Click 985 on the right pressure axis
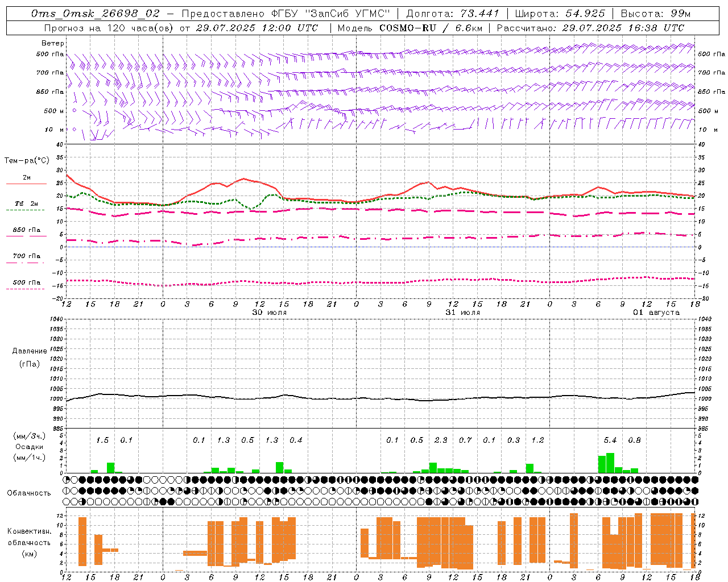The image size is (728, 582). coord(704,429)
